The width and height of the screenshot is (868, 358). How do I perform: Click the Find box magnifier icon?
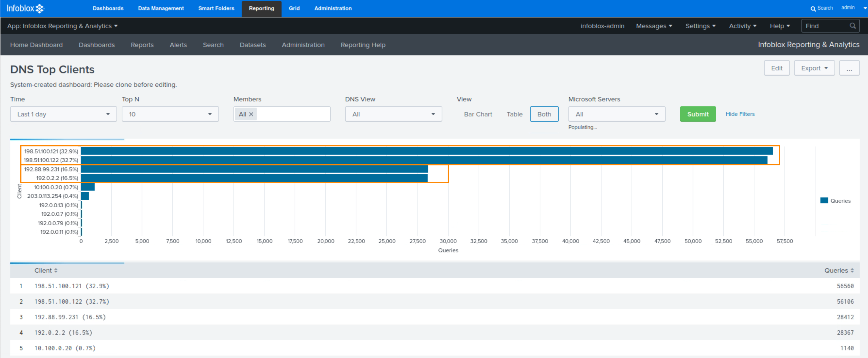tap(852, 26)
